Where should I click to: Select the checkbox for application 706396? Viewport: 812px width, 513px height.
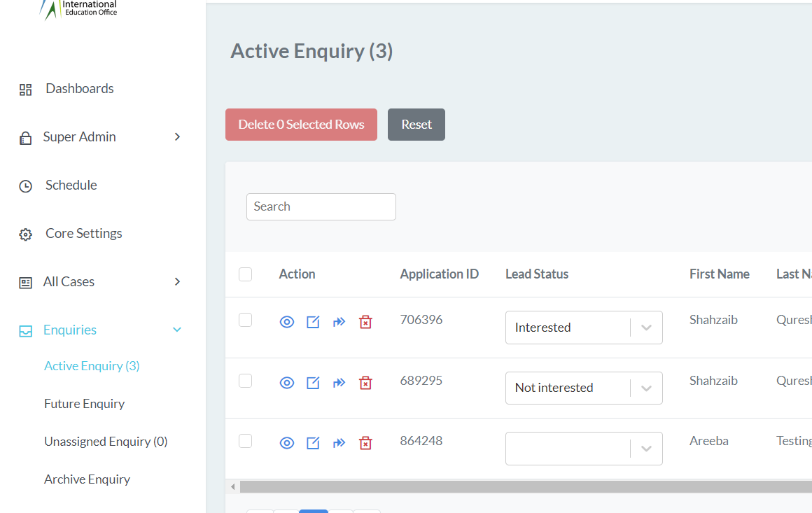click(x=245, y=320)
